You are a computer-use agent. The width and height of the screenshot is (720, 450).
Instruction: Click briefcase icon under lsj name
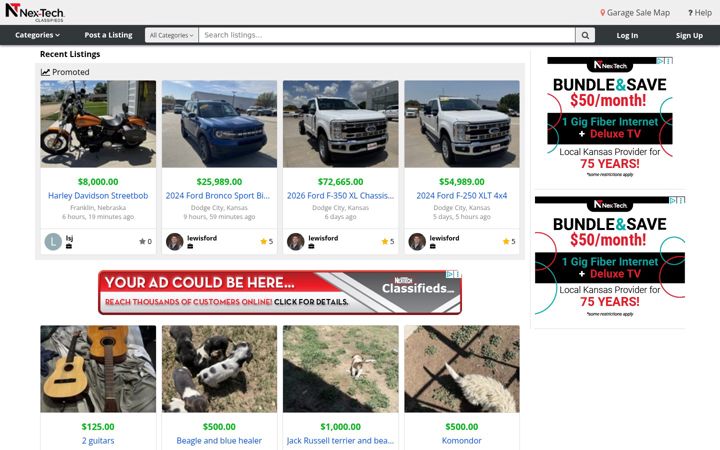69,247
